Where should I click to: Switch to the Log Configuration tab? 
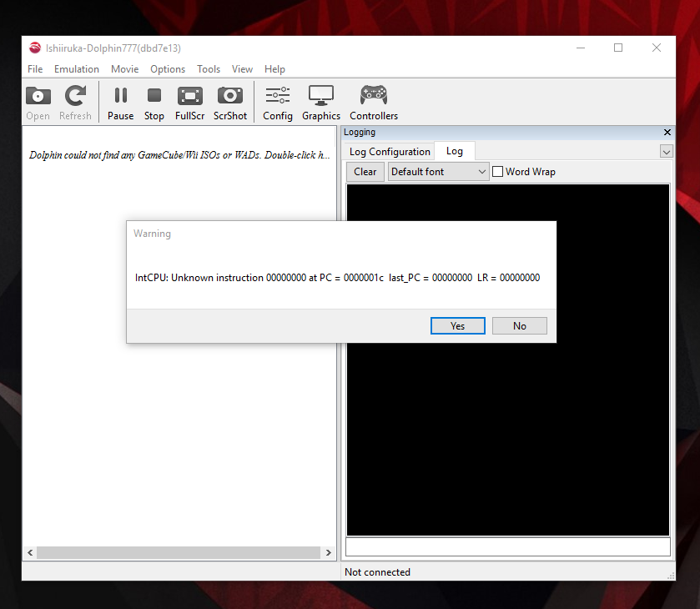390,152
